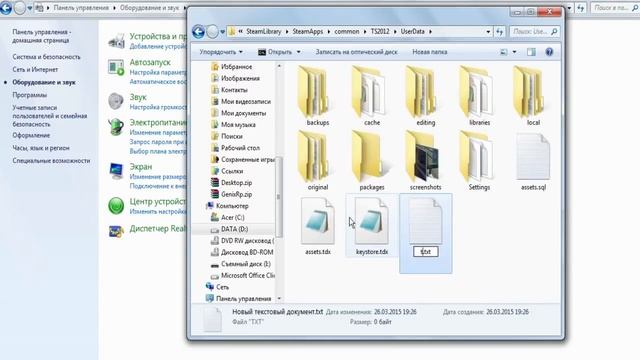Open Автозапуск in Control Panel

click(x=150, y=62)
